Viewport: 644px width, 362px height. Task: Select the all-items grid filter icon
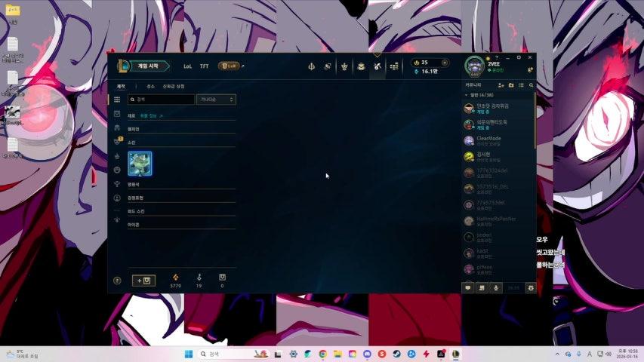click(117, 100)
